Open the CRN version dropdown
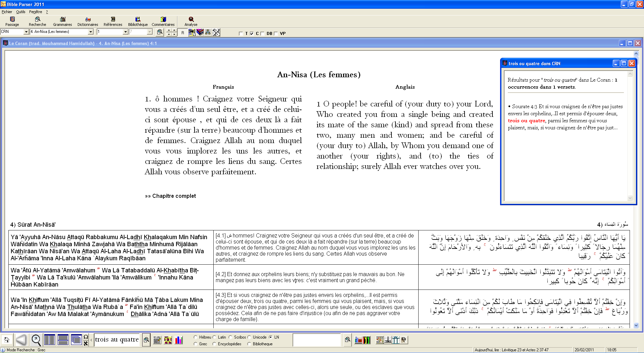The width and height of the screenshot is (644, 353). click(x=26, y=32)
